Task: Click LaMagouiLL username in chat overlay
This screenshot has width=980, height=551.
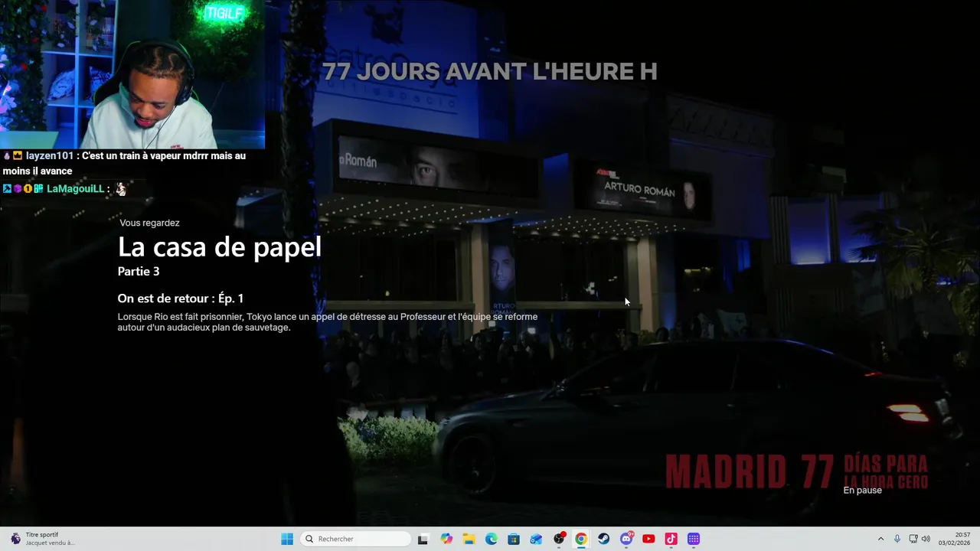Action: [75, 188]
